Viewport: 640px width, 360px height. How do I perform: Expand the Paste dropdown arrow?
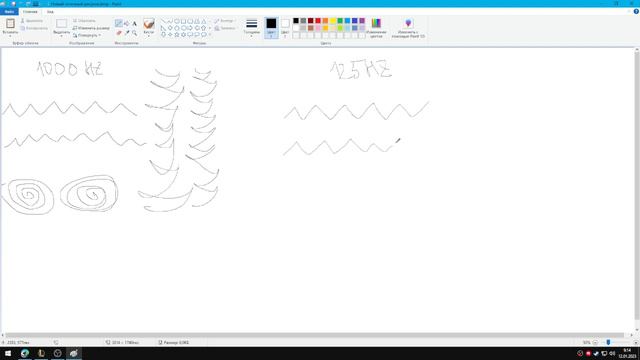(10, 36)
